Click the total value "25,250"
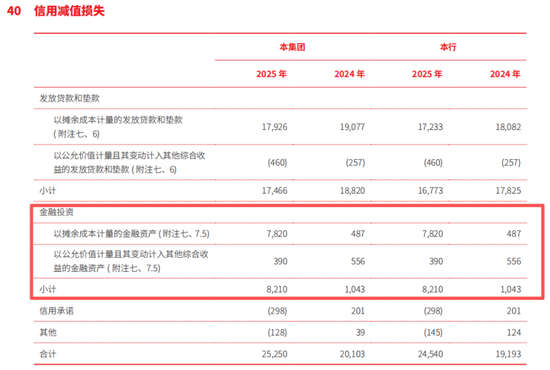The width and height of the screenshot is (550, 370). click(274, 354)
